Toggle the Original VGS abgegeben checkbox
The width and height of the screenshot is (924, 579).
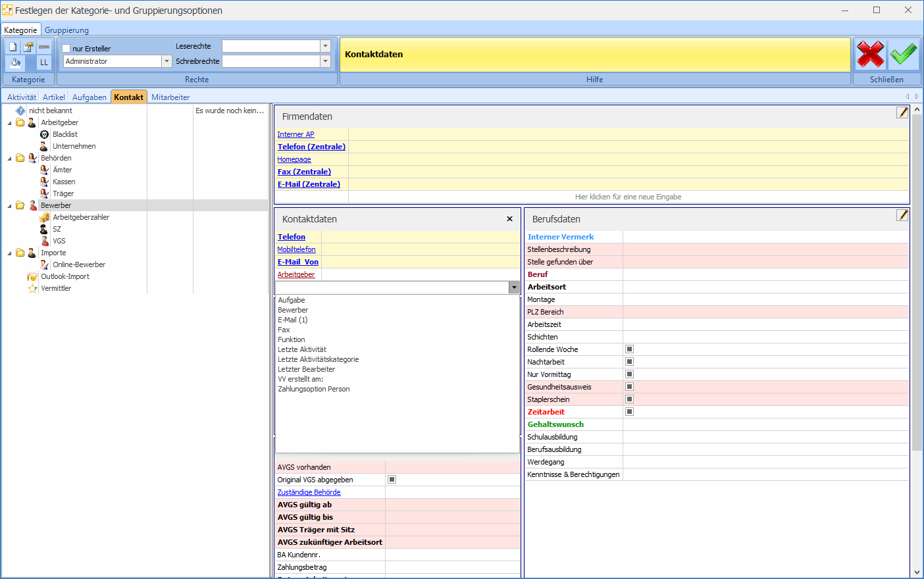(392, 480)
